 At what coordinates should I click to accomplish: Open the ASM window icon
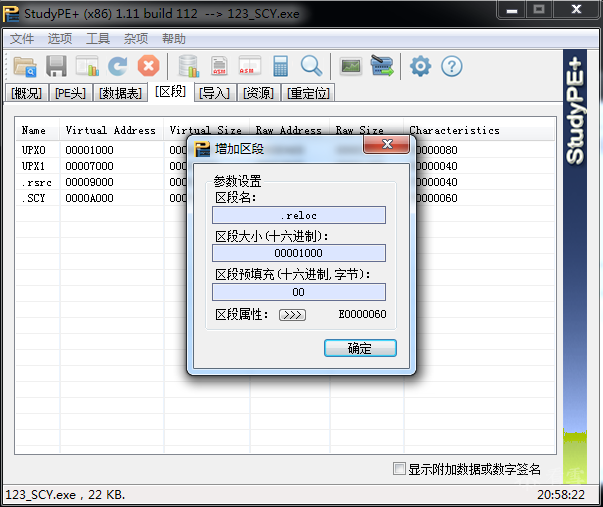(x=250, y=66)
